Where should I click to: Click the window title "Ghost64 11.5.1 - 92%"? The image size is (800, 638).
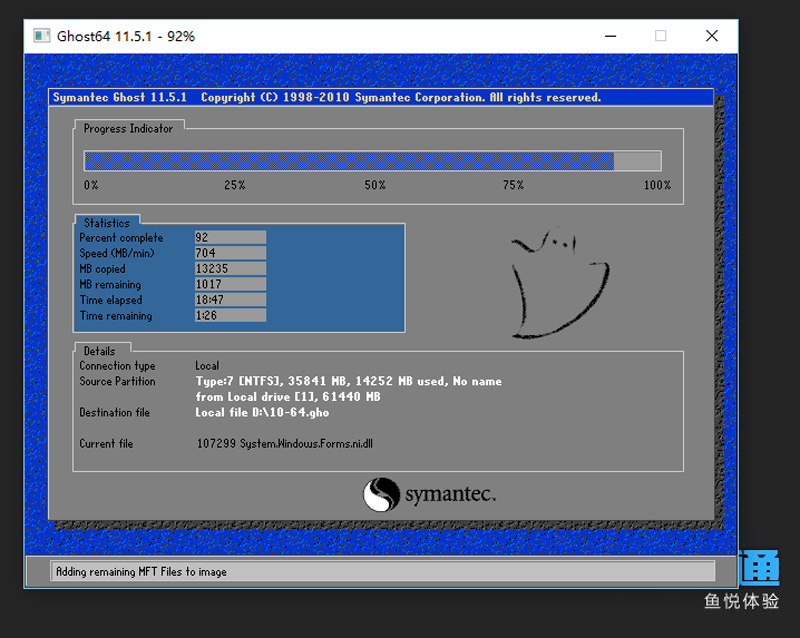point(126,36)
